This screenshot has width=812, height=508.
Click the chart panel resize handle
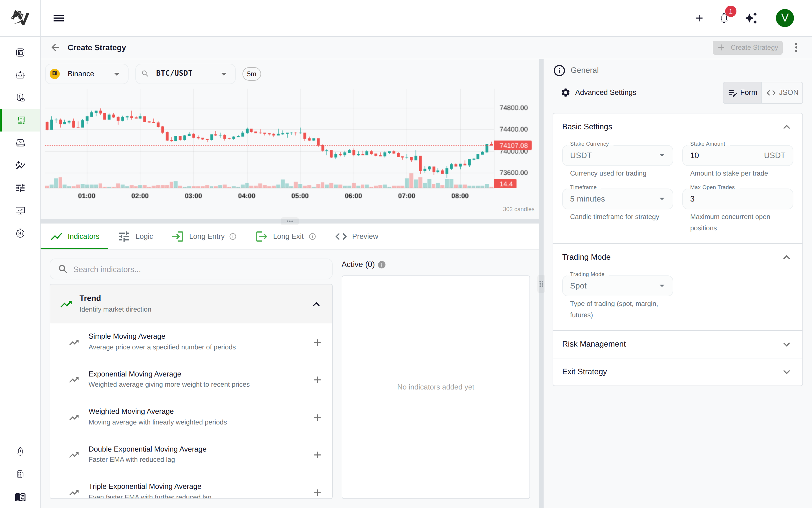pos(290,221)
